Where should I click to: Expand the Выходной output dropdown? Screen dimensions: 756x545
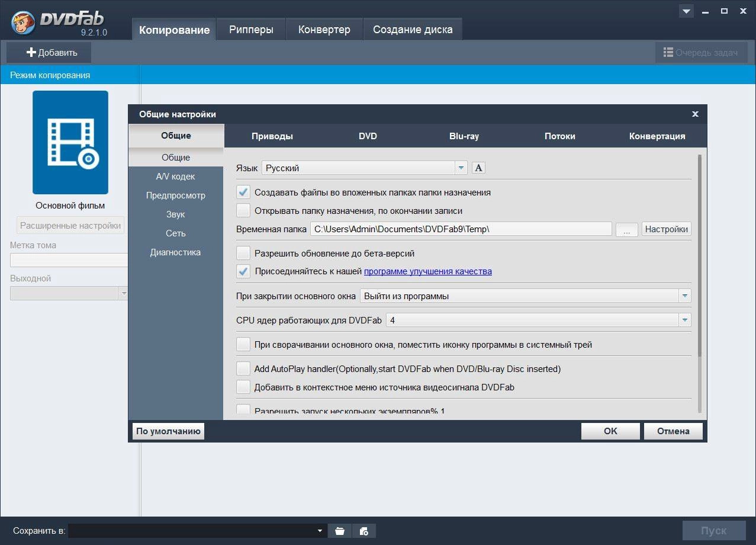pos(69,293)
